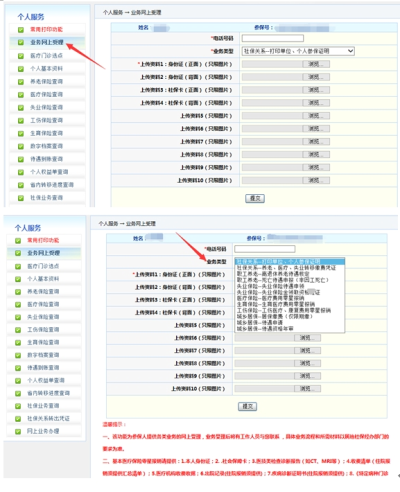Click 浏览 button for 上传资料5 in upper form
The height and width of the screenshot is (492, 400).
pyautogui.click(x=316, y=116)
